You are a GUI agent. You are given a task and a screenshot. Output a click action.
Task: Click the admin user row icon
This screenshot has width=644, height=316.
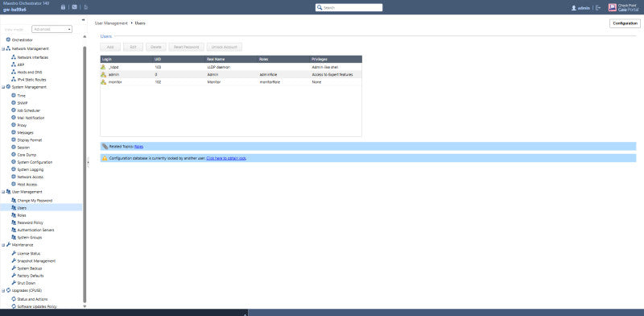(104, 74)
